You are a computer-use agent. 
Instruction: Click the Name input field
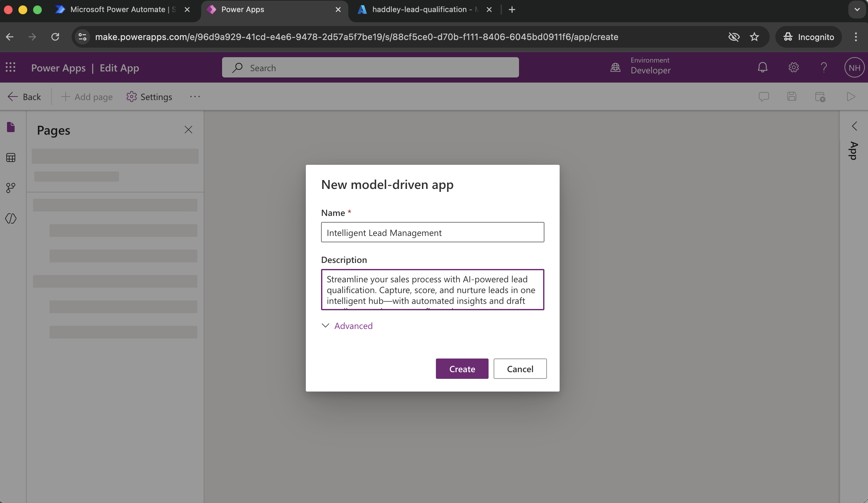point(432,232)
